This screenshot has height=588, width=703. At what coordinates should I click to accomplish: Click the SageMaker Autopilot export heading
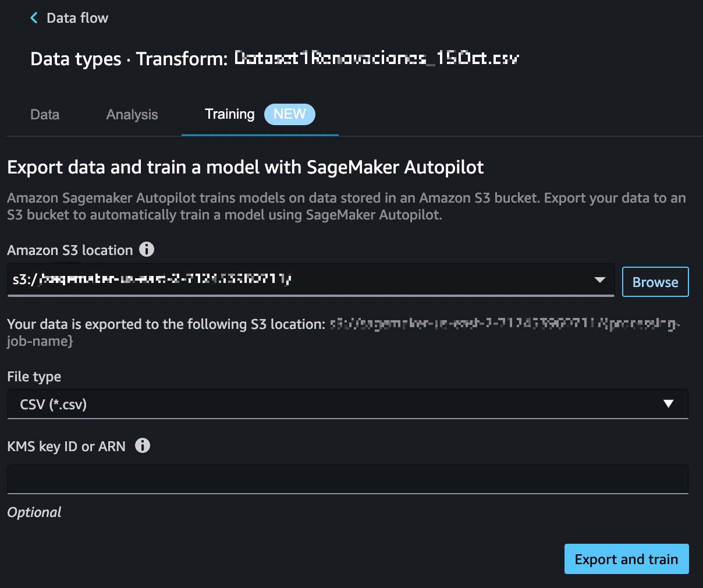[246, 167]
